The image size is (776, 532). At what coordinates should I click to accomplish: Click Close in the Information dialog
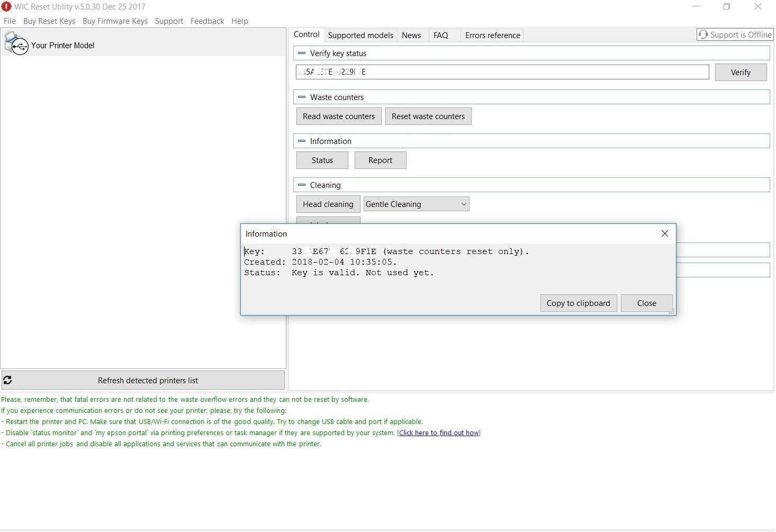click(646, 303)
